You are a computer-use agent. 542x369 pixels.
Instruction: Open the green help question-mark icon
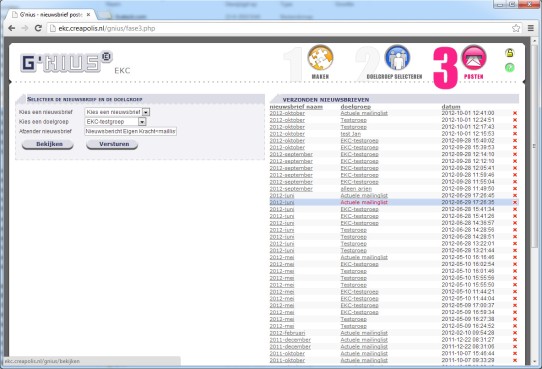coord(510,67)
